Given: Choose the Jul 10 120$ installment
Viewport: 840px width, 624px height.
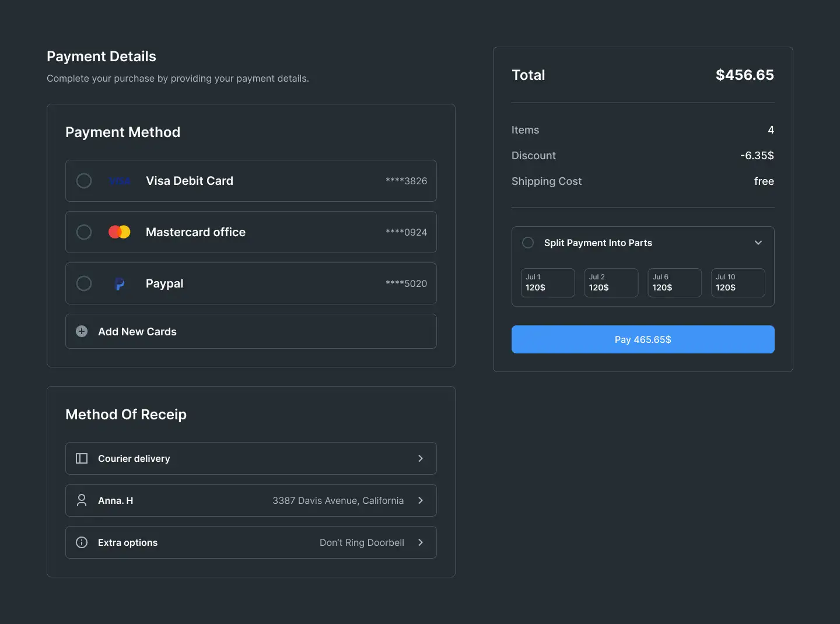Looking at the screenshot, I should 738,283.
